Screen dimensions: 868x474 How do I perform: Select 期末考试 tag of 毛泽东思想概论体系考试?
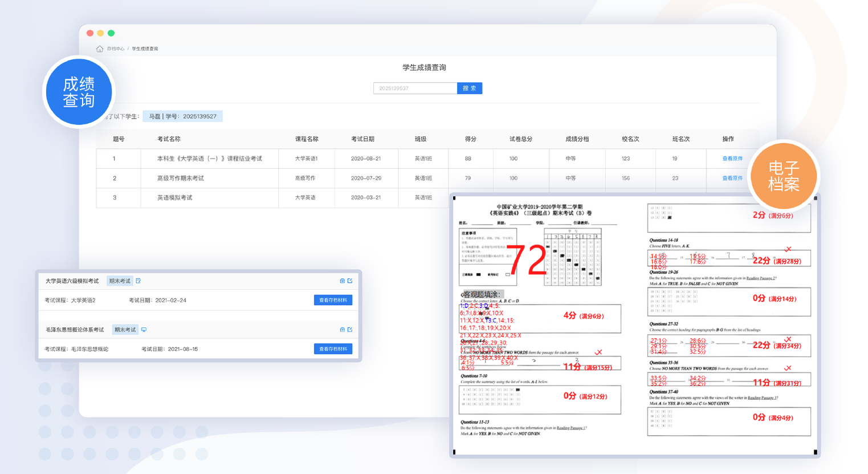(x=125, y=330)
